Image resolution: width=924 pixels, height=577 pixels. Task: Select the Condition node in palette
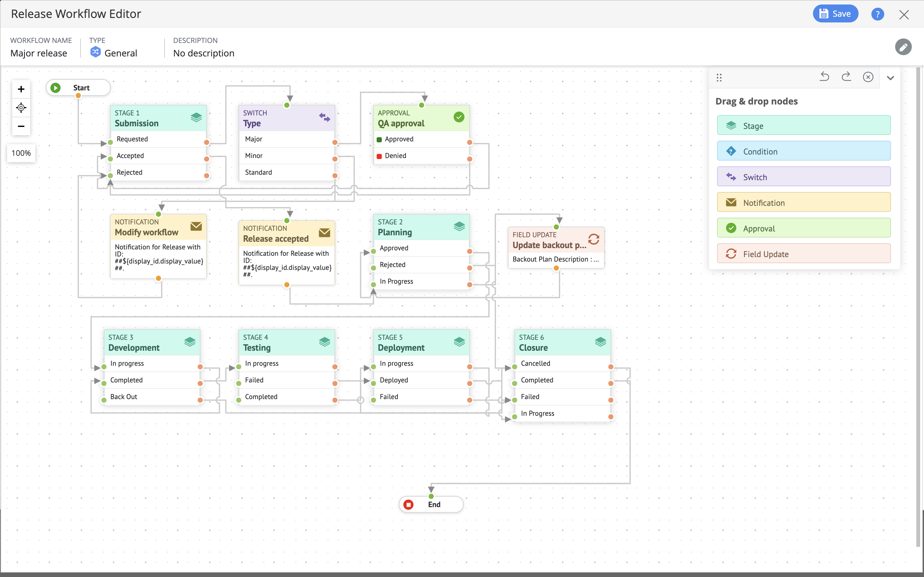click(803, 151)
